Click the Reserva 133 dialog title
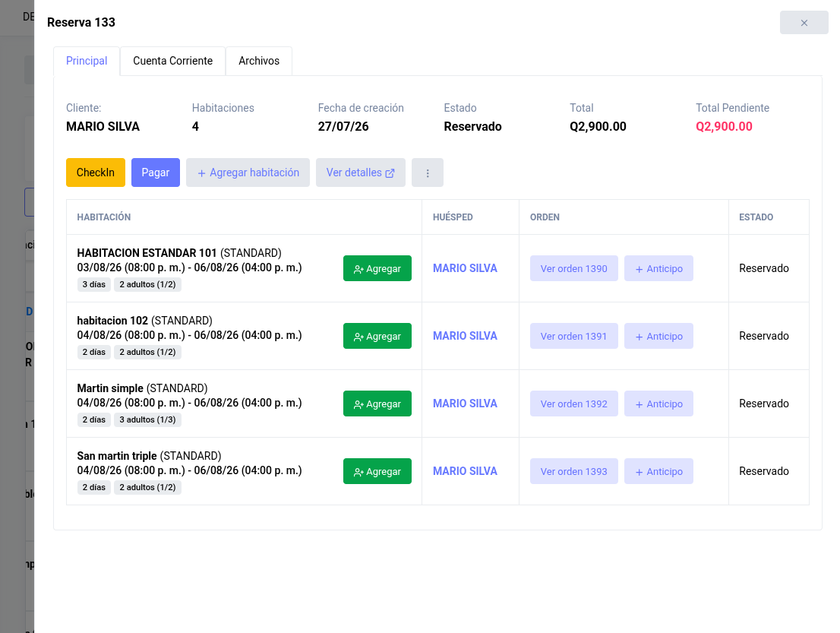The height and width of the screenshot is (633, 840). point(81,23)
